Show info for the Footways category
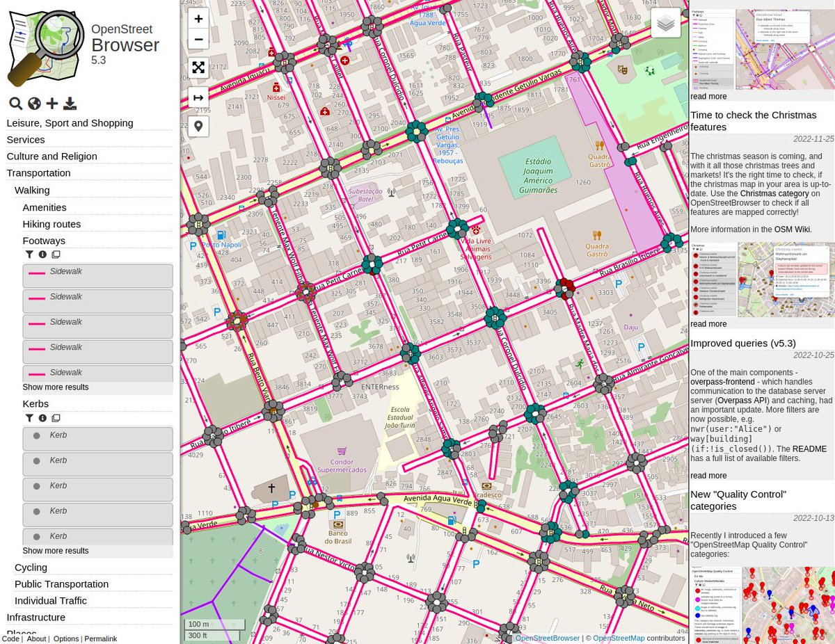This screenshot has height=644, width=835. (x=42, y=255)
